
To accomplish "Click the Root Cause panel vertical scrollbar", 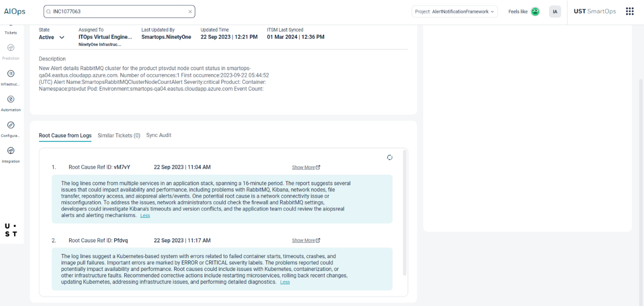I will click(405, 214).
